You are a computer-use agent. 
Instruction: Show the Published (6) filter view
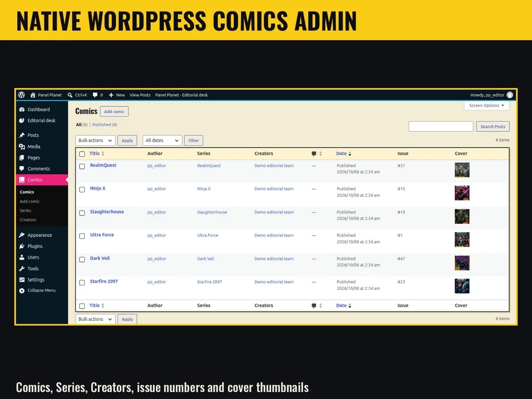pos(105,125)
